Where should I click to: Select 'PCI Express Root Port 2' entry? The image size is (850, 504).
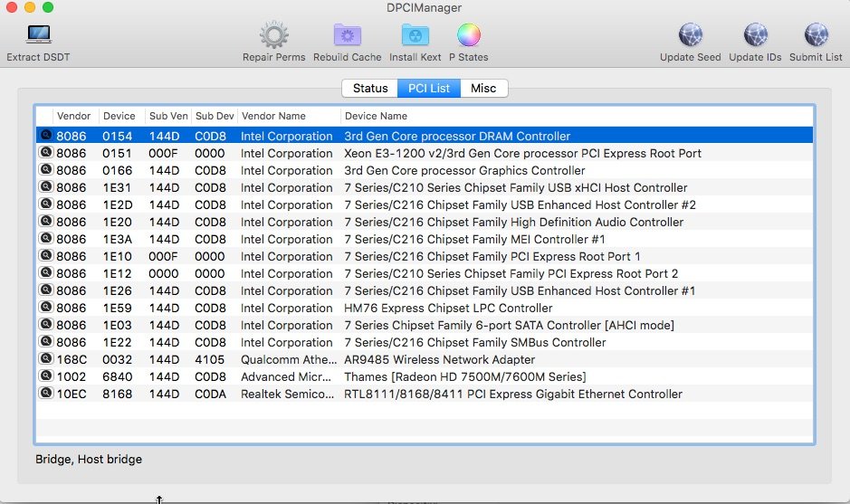pyautogui.click(x=511, y=273)
